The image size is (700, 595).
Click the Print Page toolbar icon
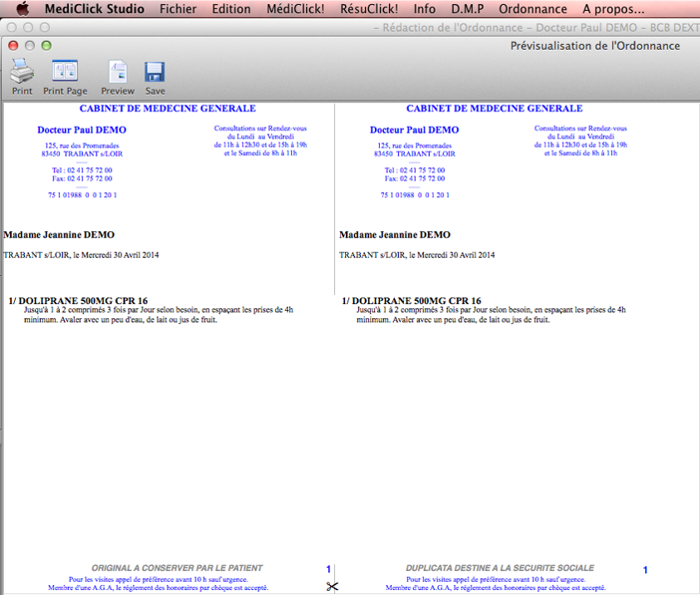65,71
